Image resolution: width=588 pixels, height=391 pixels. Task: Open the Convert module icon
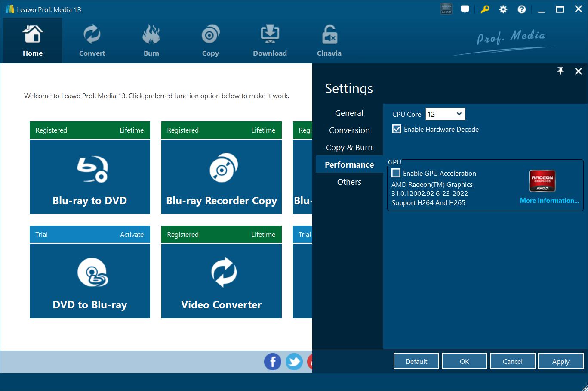click(x=92, y=35)
